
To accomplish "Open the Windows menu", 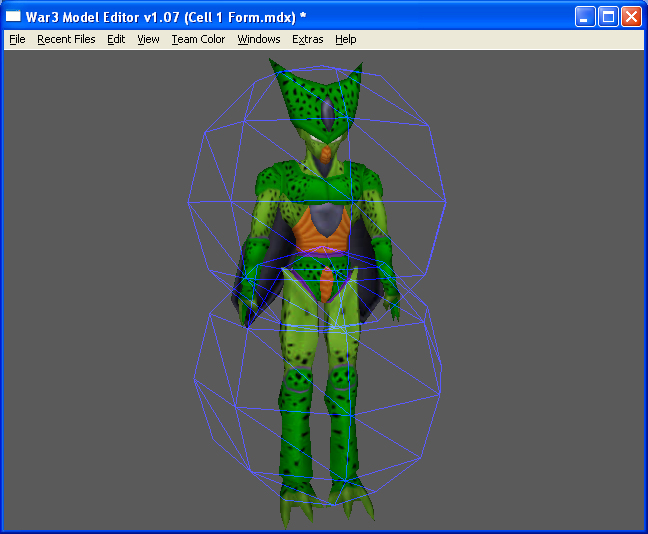I will [x=259, y=39].
